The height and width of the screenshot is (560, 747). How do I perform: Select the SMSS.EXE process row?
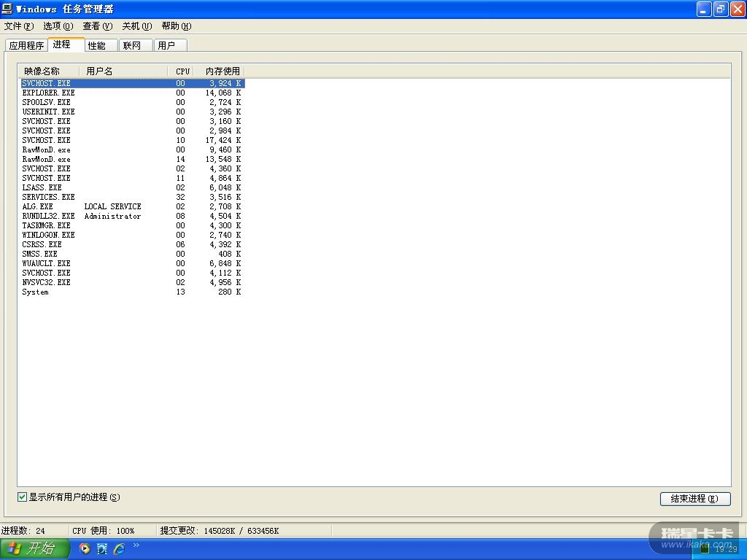click(132, 254)
